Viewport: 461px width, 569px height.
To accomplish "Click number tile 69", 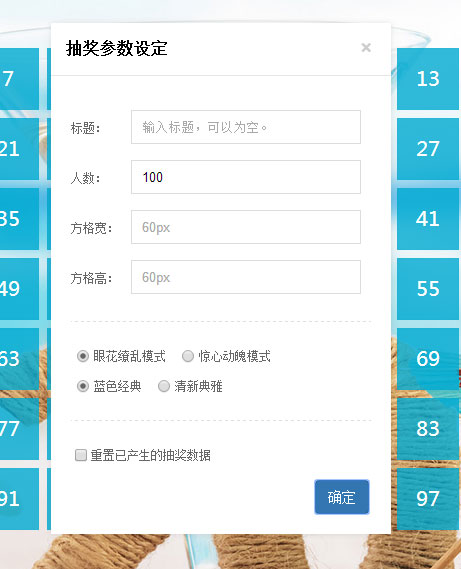I will tap(428, 359).
